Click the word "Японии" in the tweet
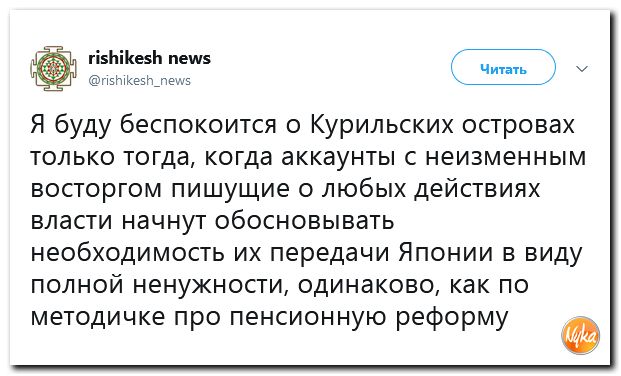621x376 pixels. point(446,252)
